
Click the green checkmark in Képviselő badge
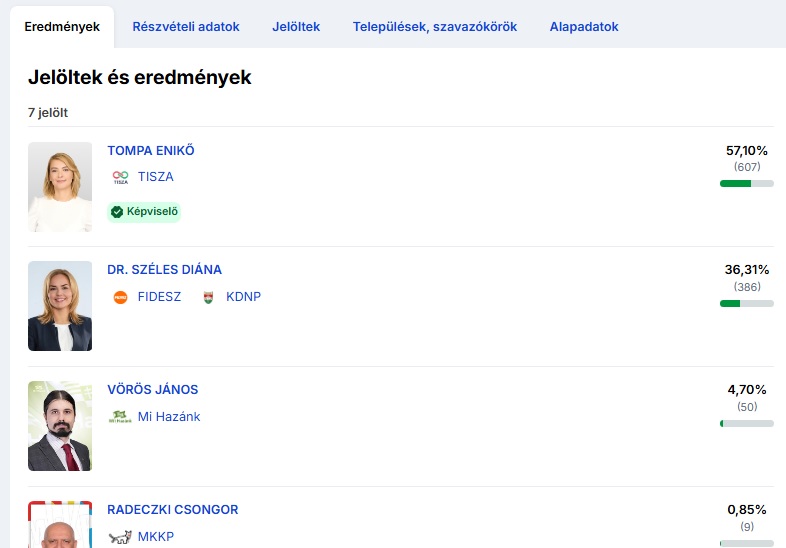(x=117, y=212)
